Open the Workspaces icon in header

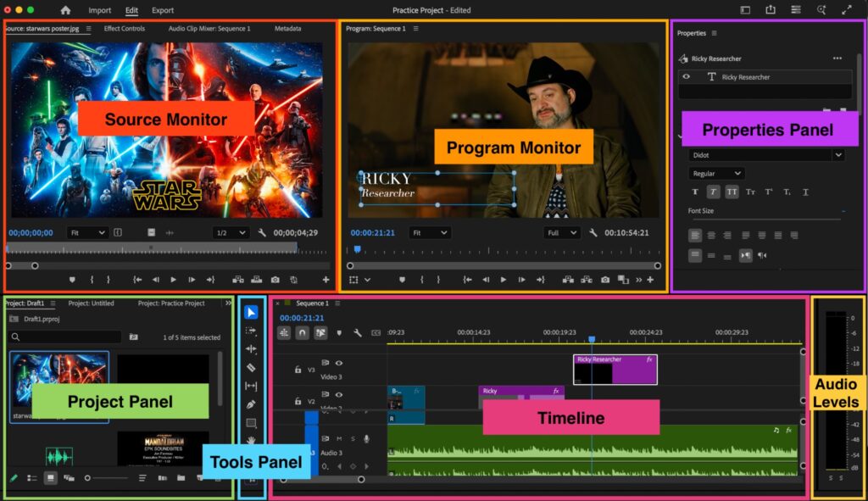pos(795,9)
